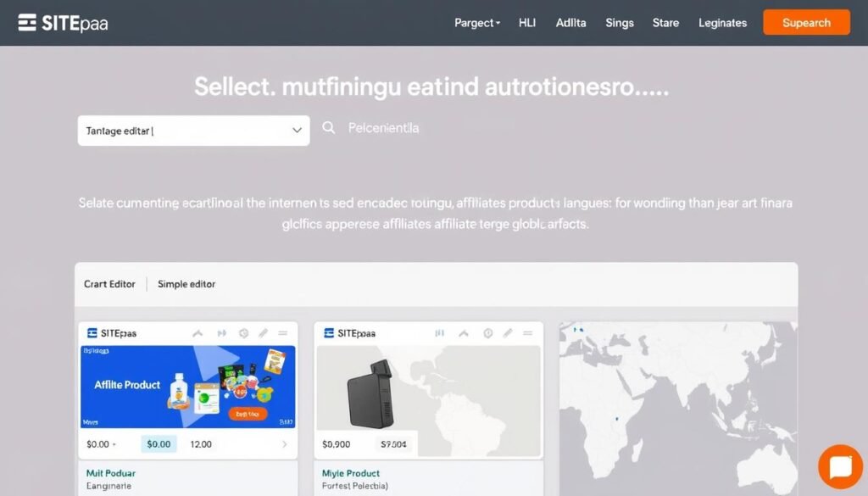Viewport: 868px width, 496px height.
Task: Open the Pargect dropdown menu
Action: [477, 23]
